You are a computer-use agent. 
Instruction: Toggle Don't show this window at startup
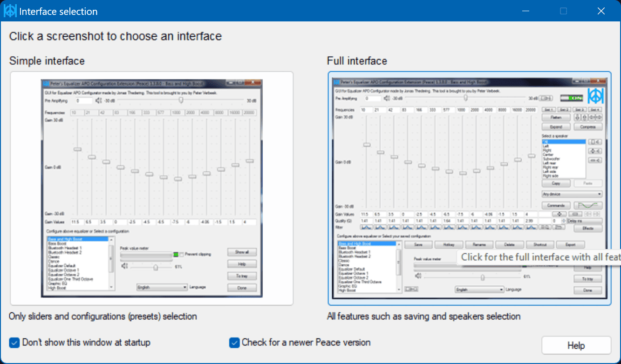click(x=14, y=343)
